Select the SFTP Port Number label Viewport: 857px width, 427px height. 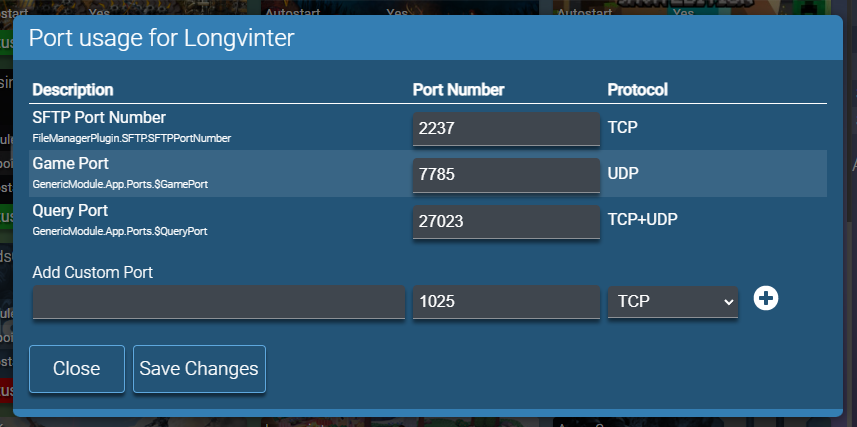pos(99,118)
